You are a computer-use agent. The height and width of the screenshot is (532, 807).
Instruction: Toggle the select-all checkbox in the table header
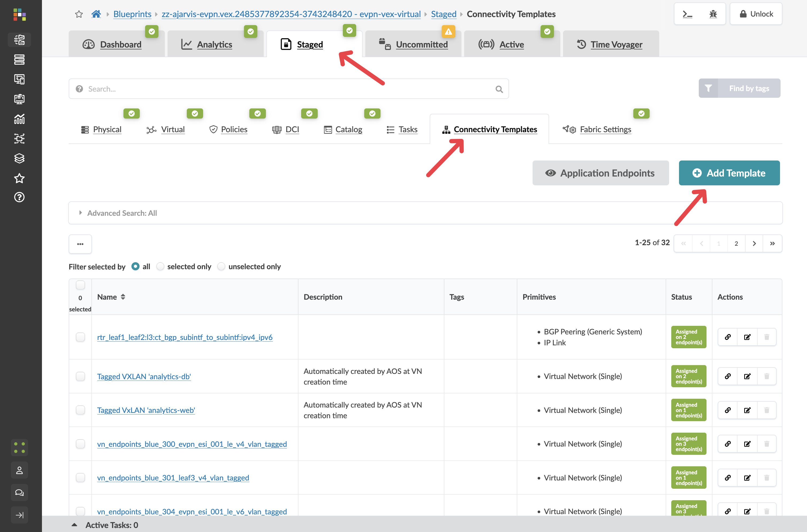coord(80,285)
